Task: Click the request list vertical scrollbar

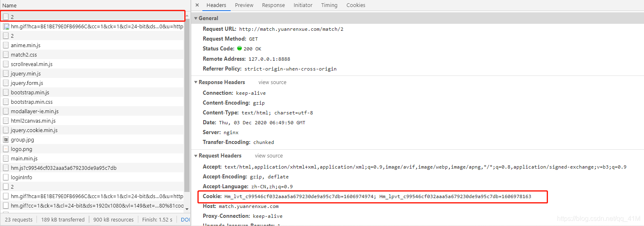Action: pos(187,103)
